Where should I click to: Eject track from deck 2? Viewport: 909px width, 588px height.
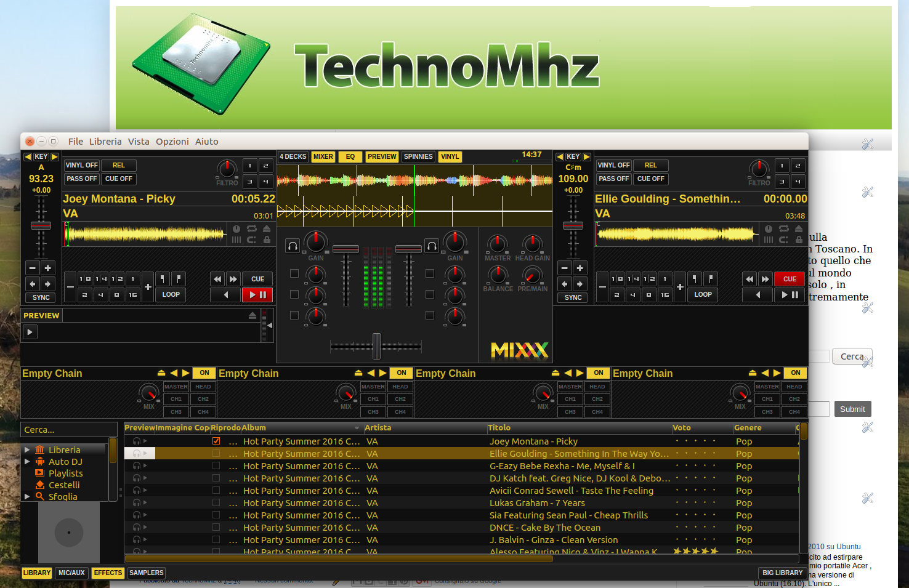(799, 228)
